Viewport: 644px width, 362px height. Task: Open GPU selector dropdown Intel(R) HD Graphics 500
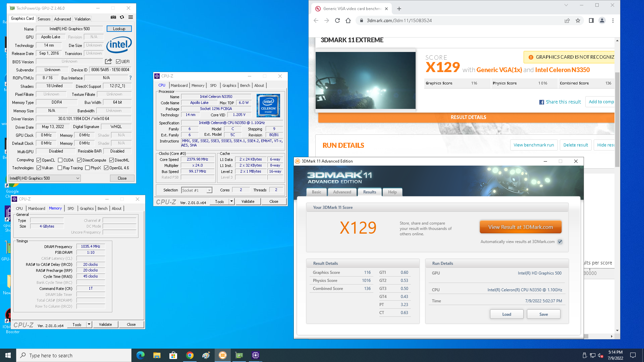click(44, 178)
